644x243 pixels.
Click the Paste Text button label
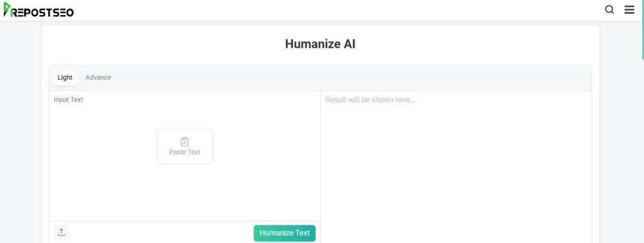click(185, 152)
